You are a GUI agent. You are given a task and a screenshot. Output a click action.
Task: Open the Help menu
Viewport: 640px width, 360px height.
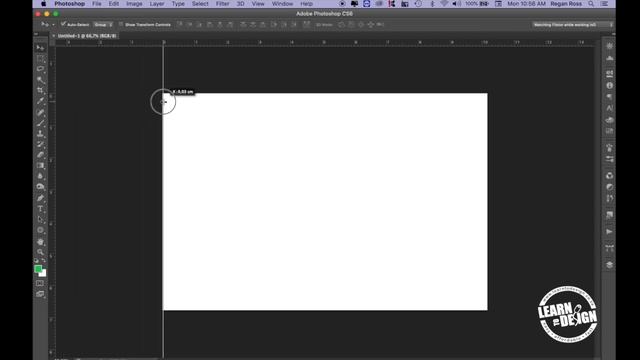coord(307,4)
